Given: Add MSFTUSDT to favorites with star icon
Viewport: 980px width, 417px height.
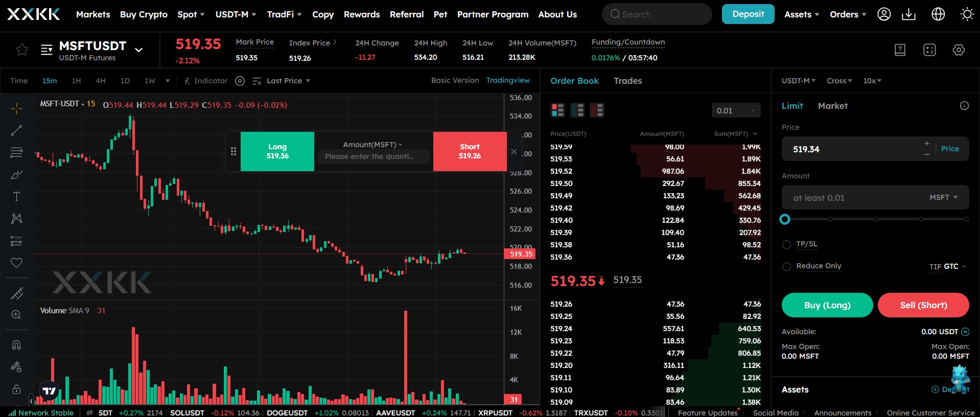Looking at the screenshot, I should pos(22,50).
